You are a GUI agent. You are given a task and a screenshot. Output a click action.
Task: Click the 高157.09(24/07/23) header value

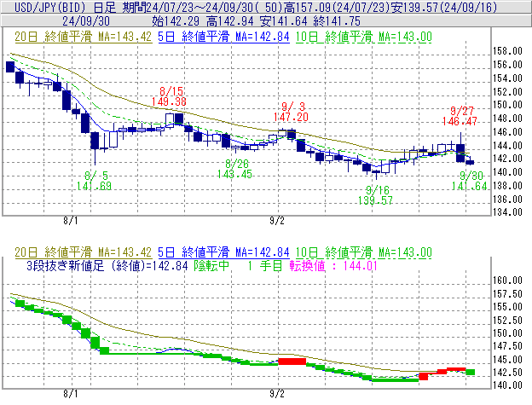click(337, 7)
